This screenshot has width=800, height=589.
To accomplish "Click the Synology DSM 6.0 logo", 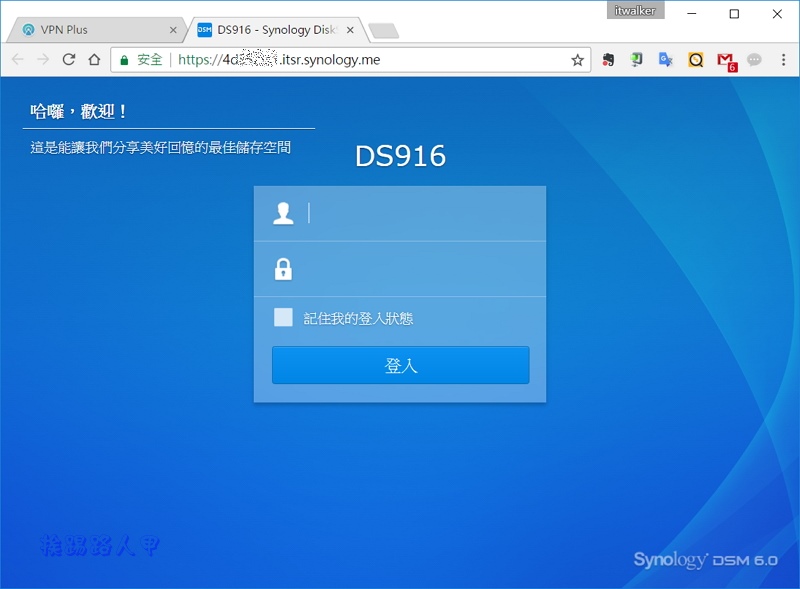I will (x=706, y=560).
